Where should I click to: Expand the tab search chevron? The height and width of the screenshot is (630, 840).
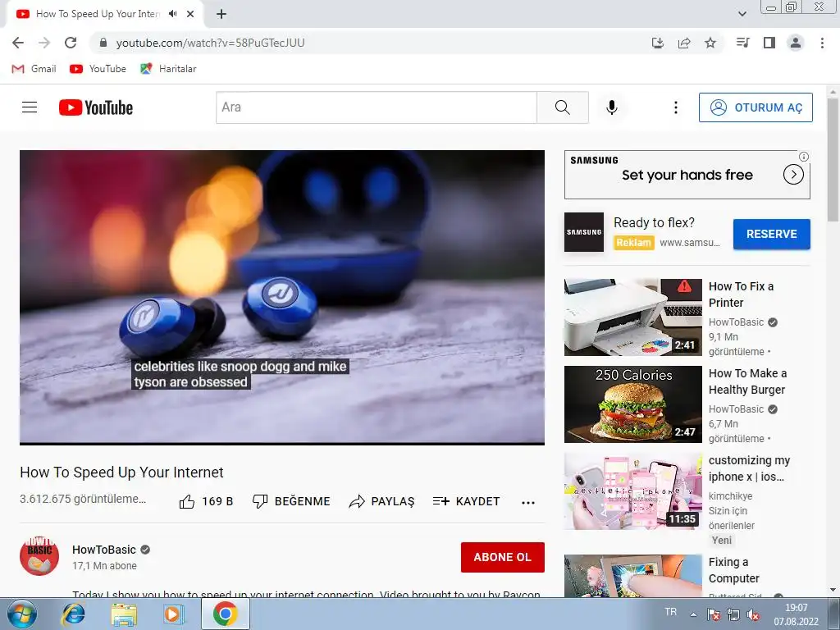pyautogui.click(x=742, y=14)
